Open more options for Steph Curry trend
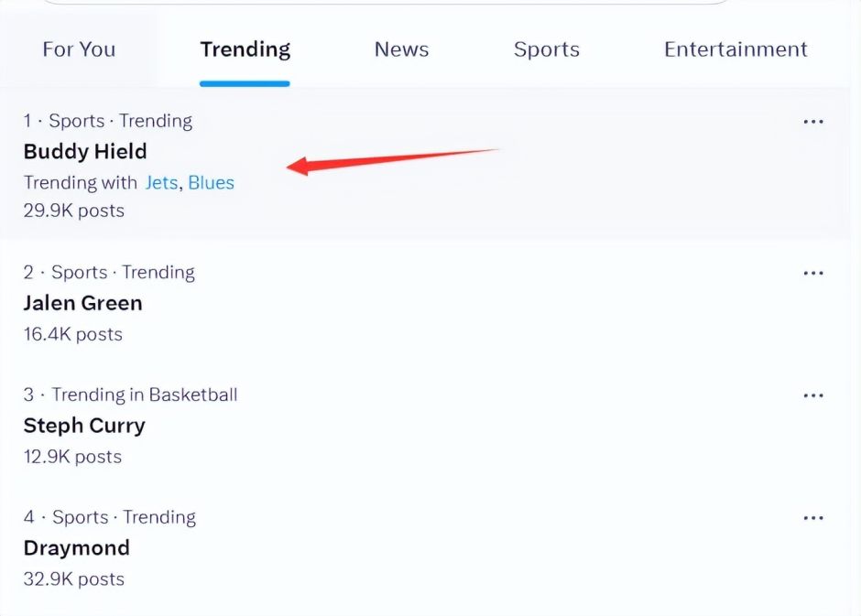Image resolution: width=861 pixels, height=616 pixels. tap(812, 395)
